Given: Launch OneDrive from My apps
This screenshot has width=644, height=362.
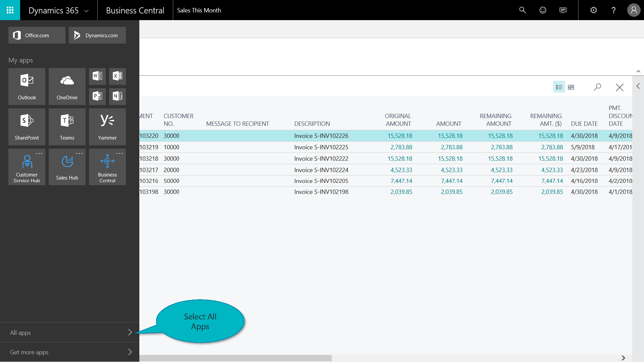Looking at the screenshot, I should (x=67, y=86).
